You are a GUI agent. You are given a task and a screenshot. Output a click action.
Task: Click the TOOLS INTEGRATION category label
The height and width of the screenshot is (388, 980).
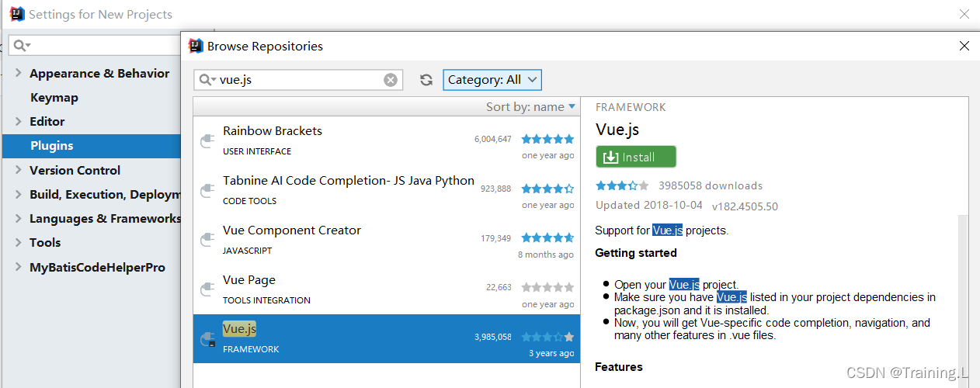266,300
